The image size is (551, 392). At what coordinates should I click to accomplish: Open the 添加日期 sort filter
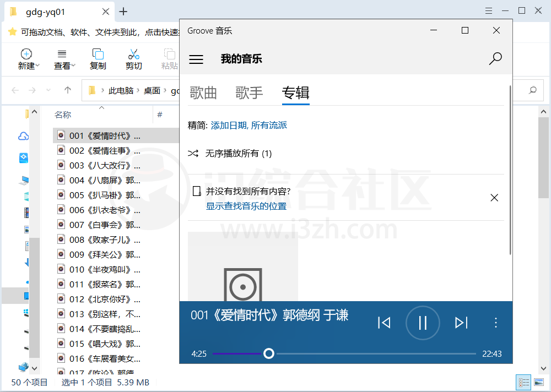[230, 125]
